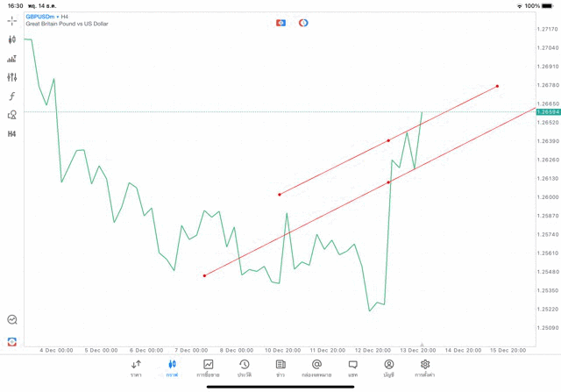Viewport: 561px width, 392px height.
Task: Switch to the ราคา (Quotes) tab
Action: click(x=136, y=368)
